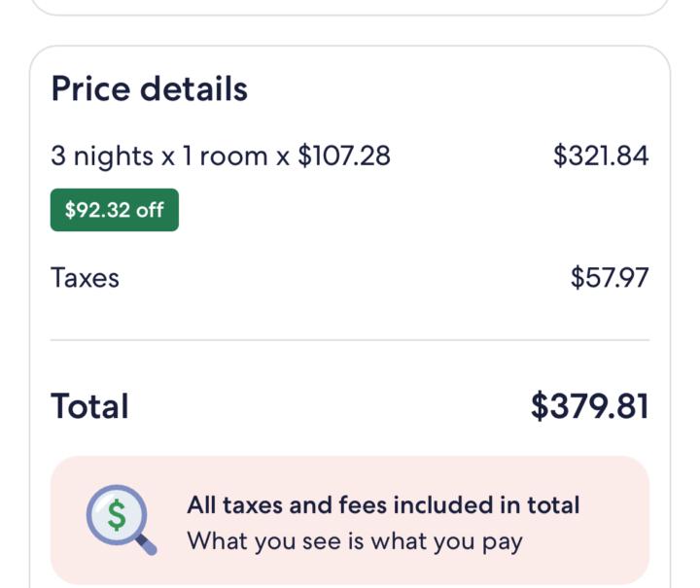Click the bold Total label
Viewport: 700px width, 588px height.
[89, 406]
